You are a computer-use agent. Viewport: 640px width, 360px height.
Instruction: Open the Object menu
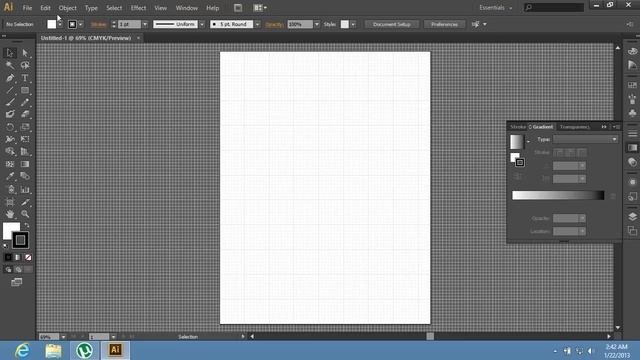pos(67,8)
